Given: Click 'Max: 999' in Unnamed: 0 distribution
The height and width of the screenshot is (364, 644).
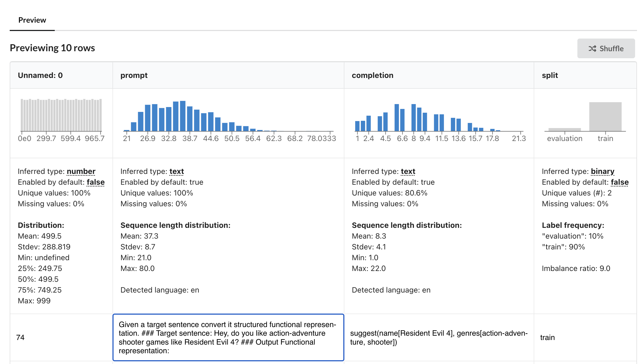Looking at the screenshot, I should 34,301.
